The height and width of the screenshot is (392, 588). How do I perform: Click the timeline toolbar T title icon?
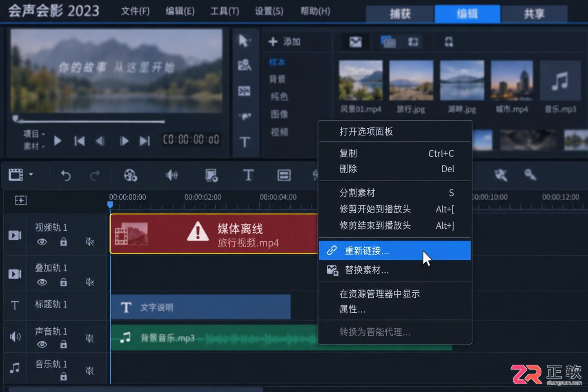click(x=248, y=175)
